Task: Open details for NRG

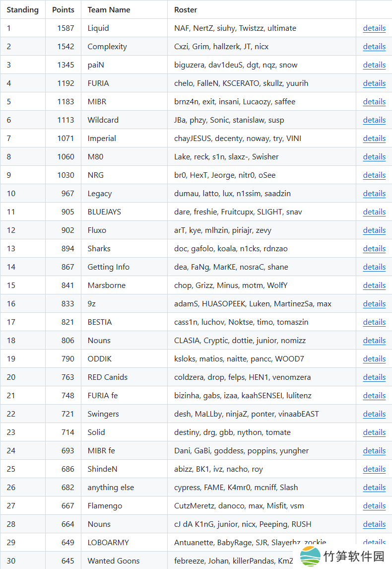Action: point(374,175)
